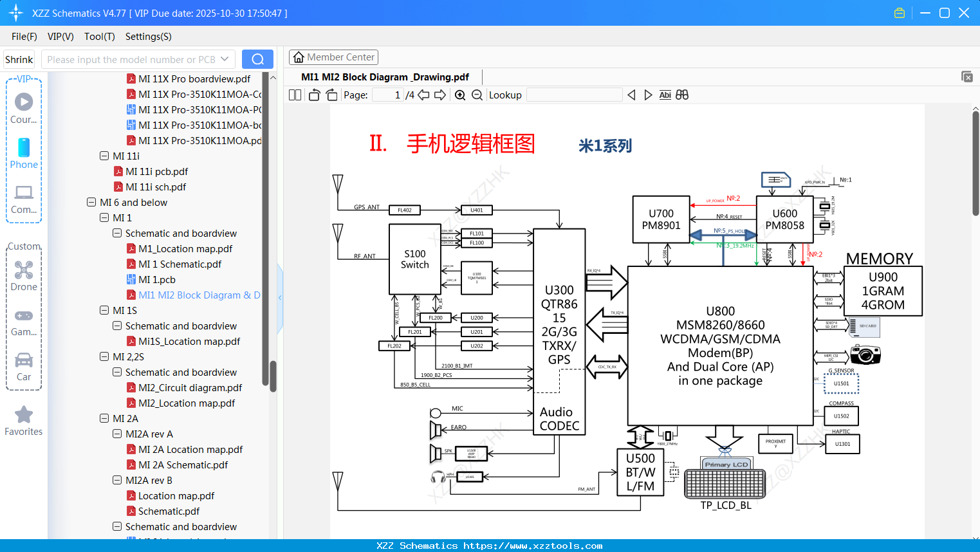This screenshot has height=552, width=980.
Task: Click the Shrink button
Action: 19,59
